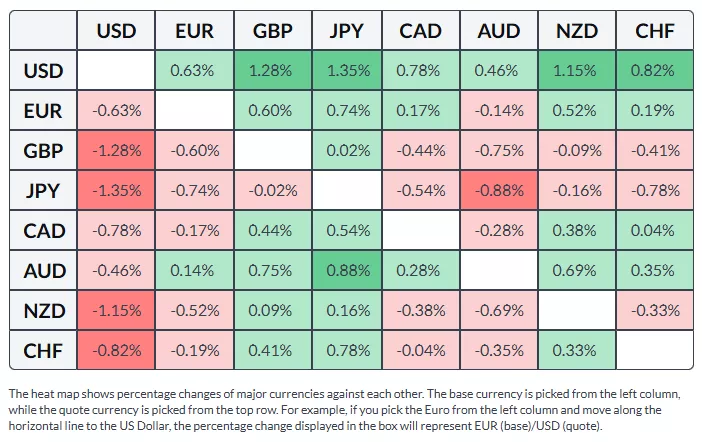The height and width of the screenshot is (442, 702).
Task: Click the -0.33% NZD/CHF cell
Action: tap(655, 310)
